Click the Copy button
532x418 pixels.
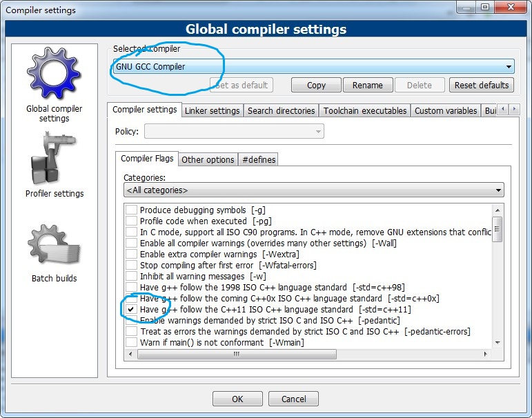coord(316,85)
